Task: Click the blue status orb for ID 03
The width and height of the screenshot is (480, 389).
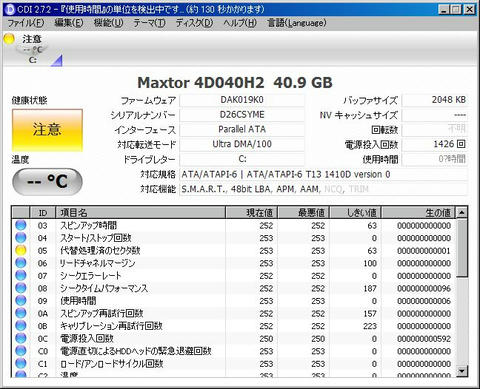Action: (x=21, y=225)
